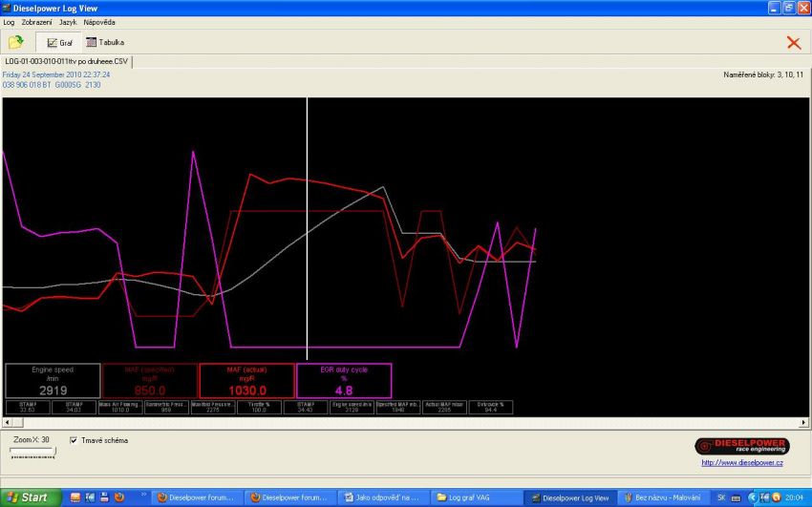This screenshot has width=812, height=507.
Task: Click the Dieselpower race engineering logo
Action: (741, 446)
